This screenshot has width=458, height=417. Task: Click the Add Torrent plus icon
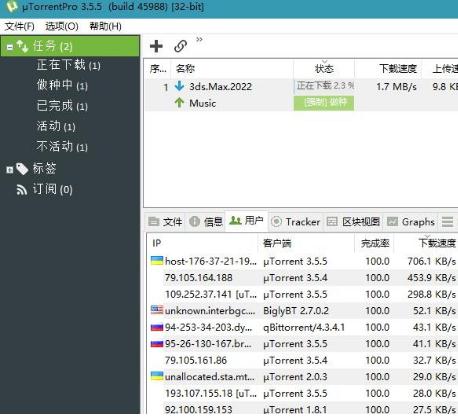[156, 46]
